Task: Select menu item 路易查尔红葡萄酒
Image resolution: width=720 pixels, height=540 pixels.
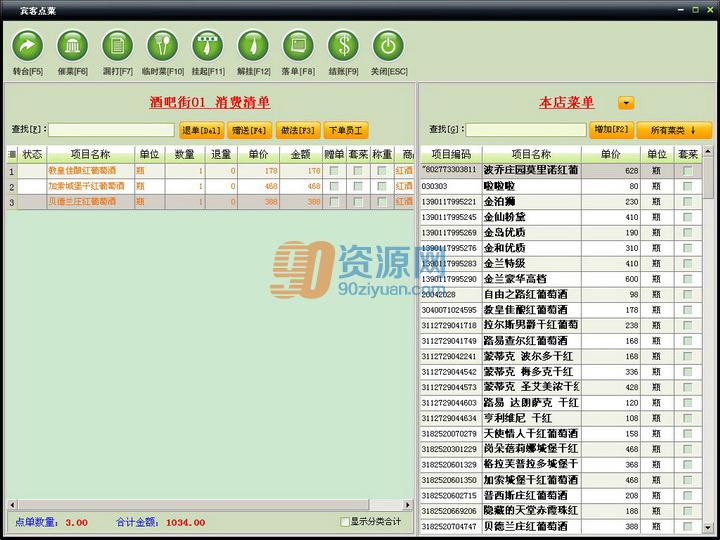Action: point(561,341)
